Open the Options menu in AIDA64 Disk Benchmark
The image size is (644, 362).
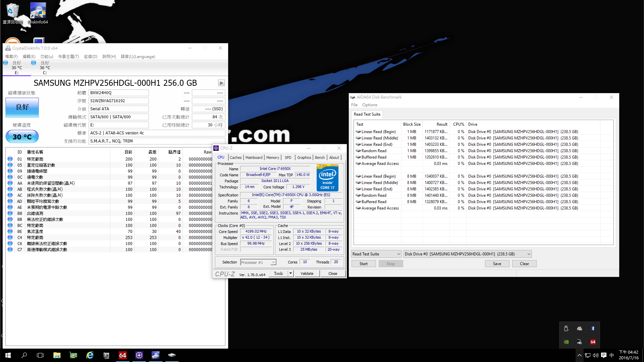coord(370,105)
